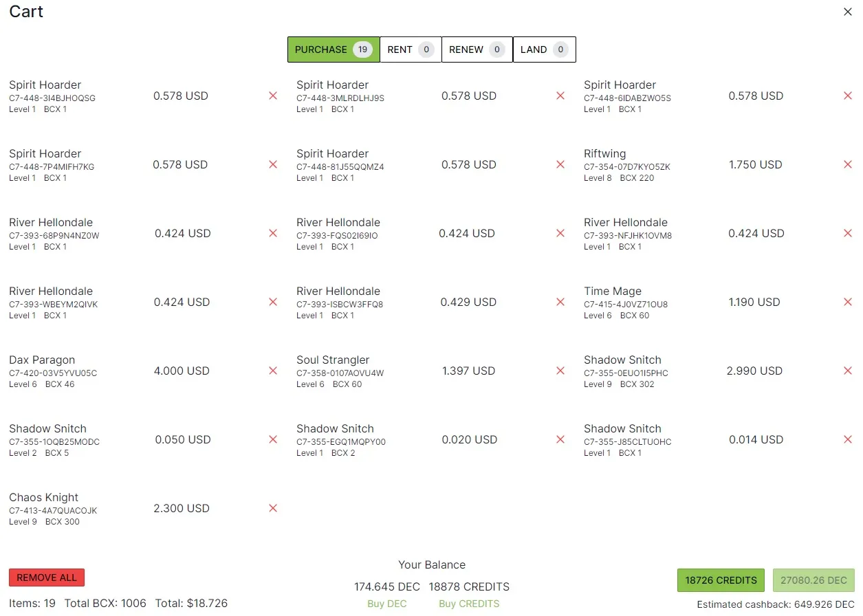Remove Shadow Snitch C7-355-J85CLTUOHC from cart
Image resolution: width=863 pixels, height=616 pixels.
[848, 439]
